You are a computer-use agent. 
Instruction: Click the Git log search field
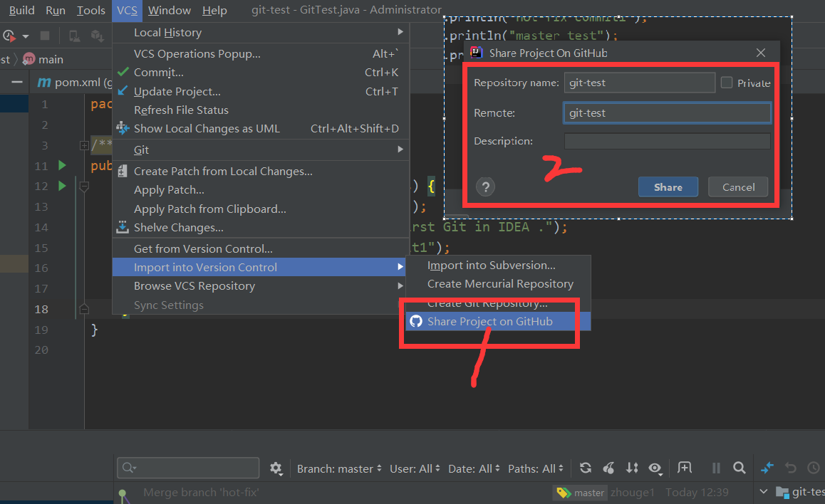188,468
